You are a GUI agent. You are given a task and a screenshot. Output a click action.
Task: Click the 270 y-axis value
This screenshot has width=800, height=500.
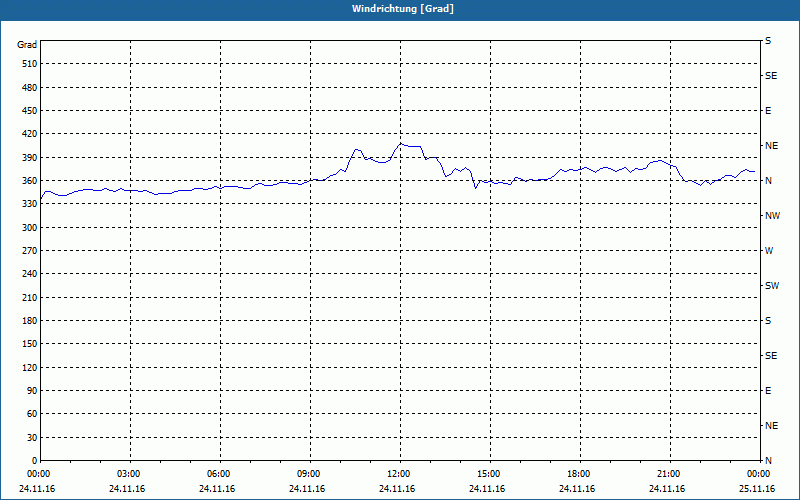click(30, 251)
